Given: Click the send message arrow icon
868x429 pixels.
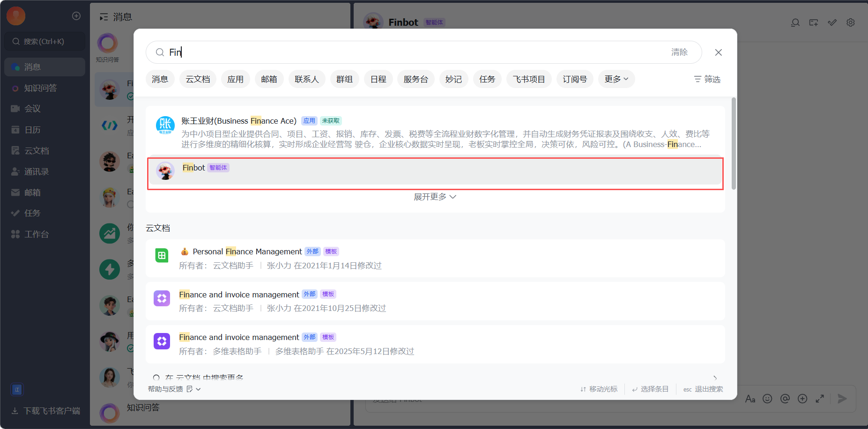Looking at the screenshot, I should 842,399.
